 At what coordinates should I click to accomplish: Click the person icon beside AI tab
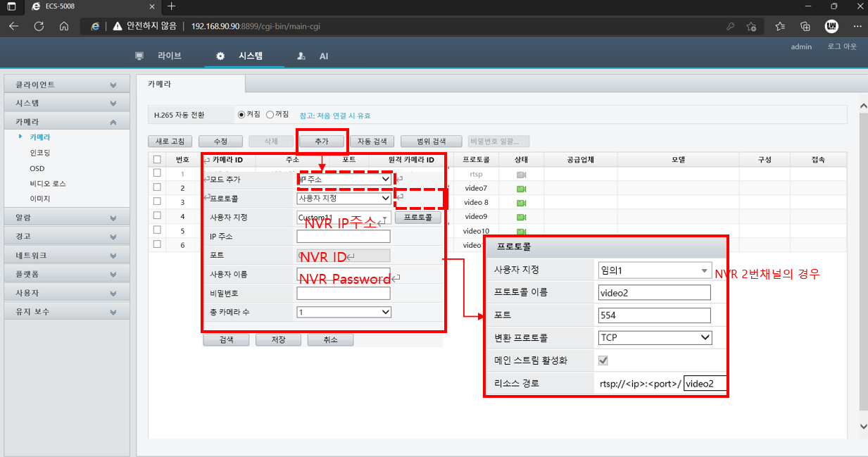coord(301,56)
